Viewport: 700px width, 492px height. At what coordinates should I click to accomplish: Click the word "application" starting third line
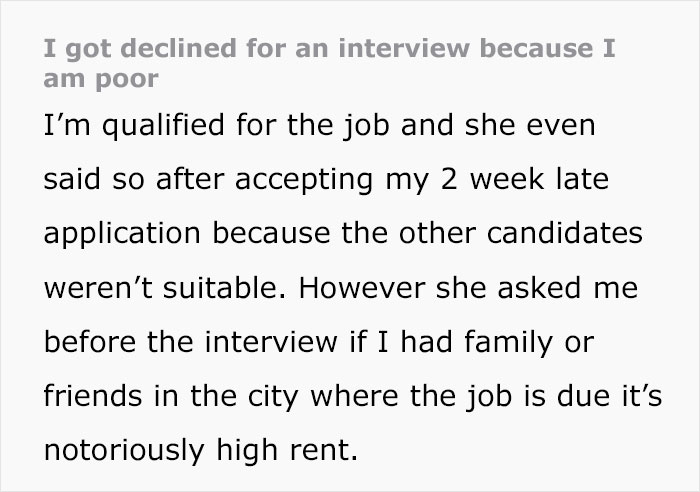pos(122,233)
